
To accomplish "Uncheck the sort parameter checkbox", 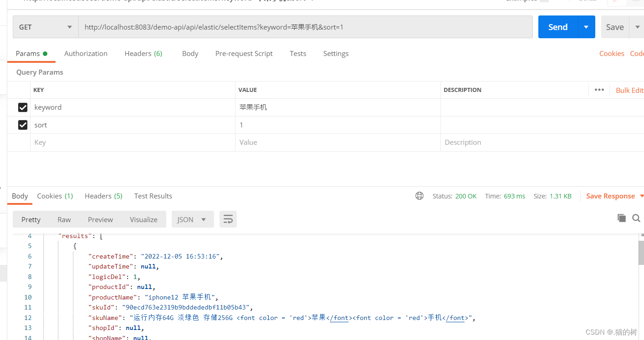I will pyautogui.click(x=23, y=125).
